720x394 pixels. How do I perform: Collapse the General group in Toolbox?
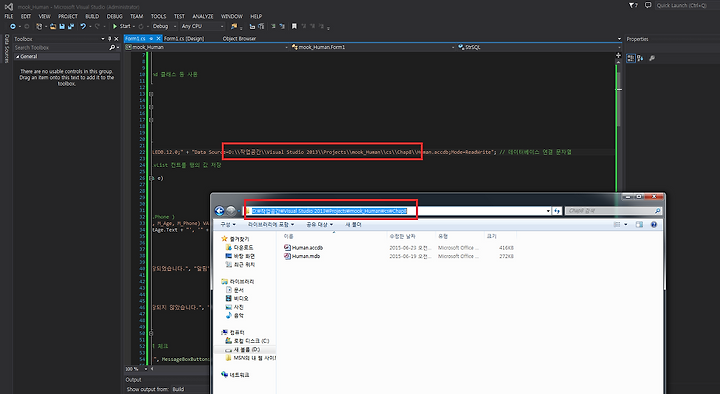pos(17,56)
